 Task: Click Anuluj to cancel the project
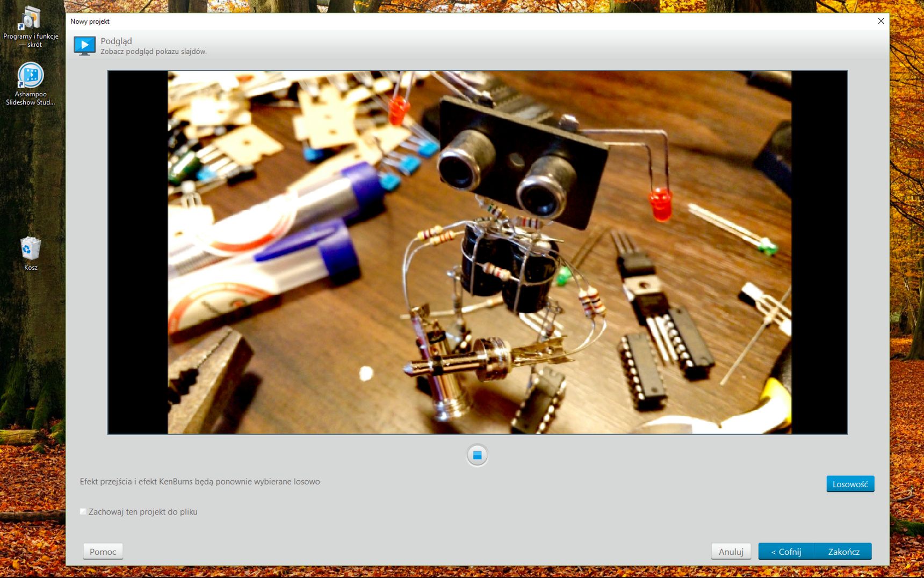(x=731, y=551)
